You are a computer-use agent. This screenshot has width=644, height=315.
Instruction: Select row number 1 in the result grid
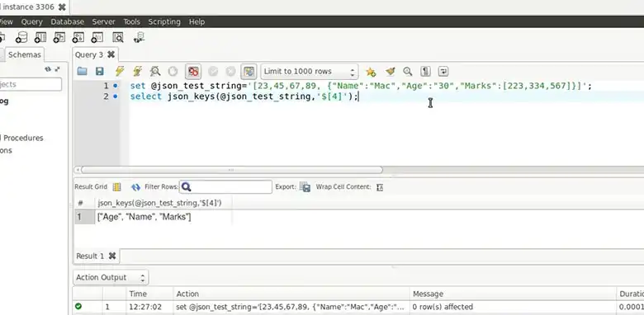pos(84,217)
